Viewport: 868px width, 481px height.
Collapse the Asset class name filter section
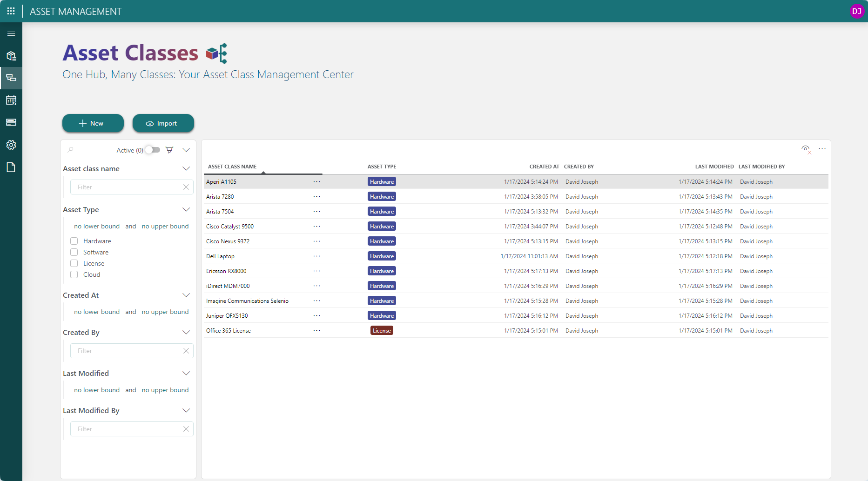click(186, 168)
